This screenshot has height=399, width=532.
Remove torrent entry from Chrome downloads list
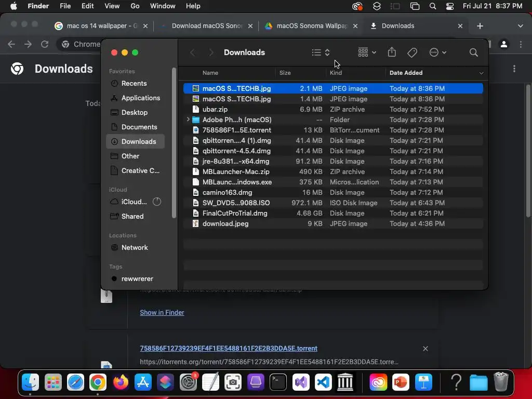(425, 349)
